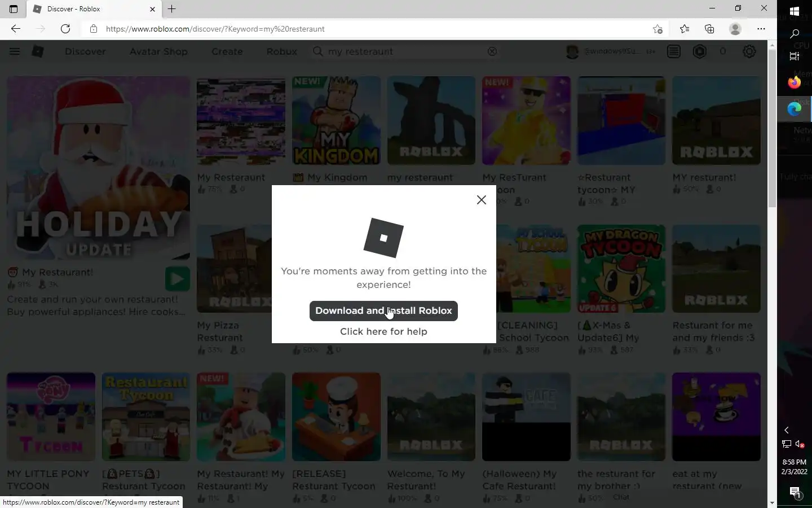Open the Windows Start button
The height and width of the screenshot is (508, 812).
pyautogui.click(x=795, y=11)
